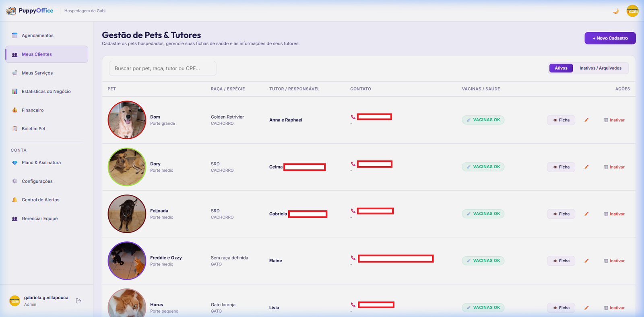
Task: Open Hórus's pet photo
Action: tap(127, 303)
